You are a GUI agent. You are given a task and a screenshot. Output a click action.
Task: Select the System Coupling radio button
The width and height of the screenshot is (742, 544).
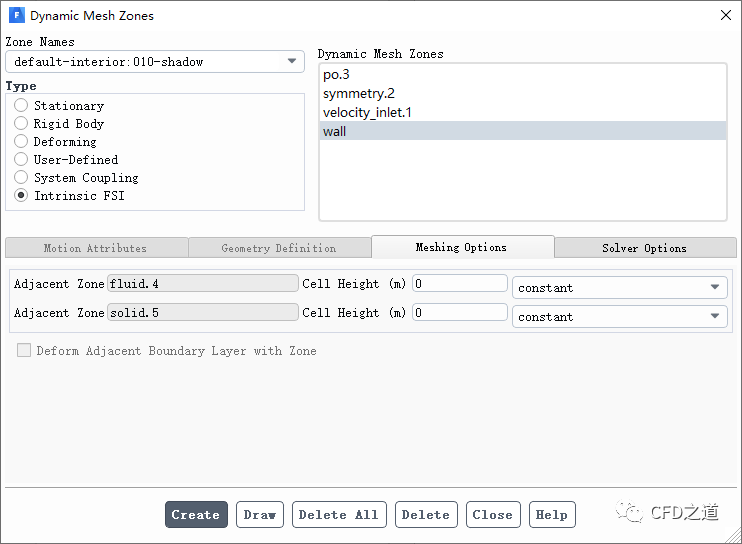pos(21,178)
